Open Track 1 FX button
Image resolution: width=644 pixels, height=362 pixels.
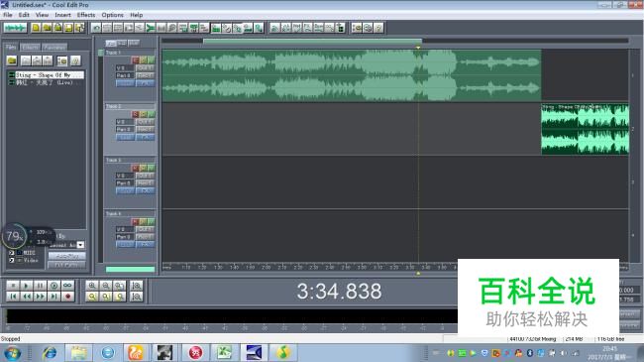click(145, 83)
